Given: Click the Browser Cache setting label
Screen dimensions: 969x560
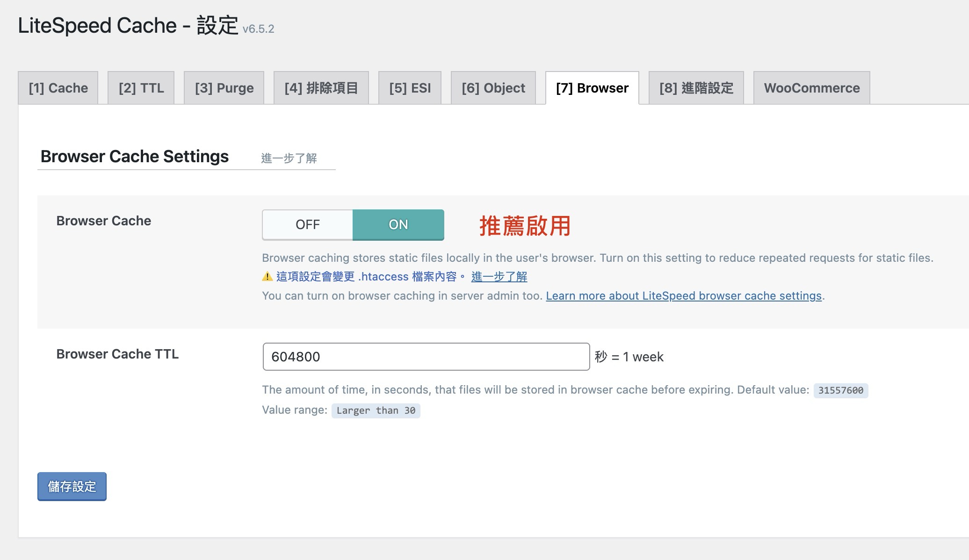Looking at the screenshot, I should click(x=104, y=221).
